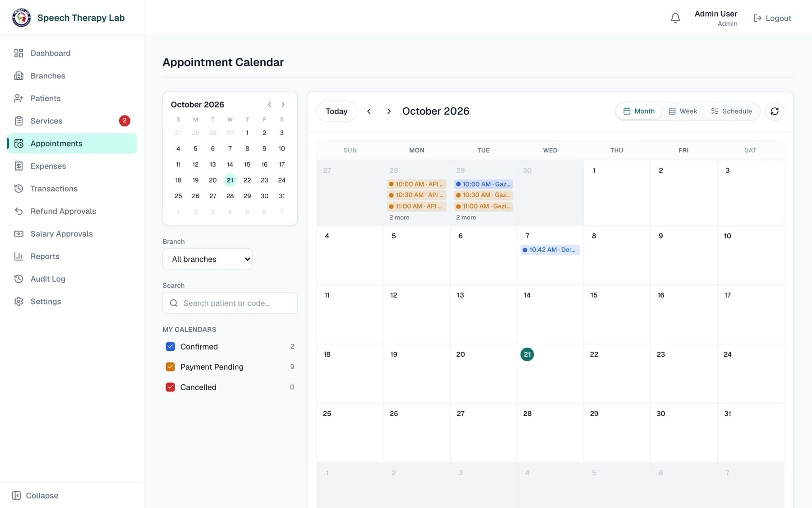
Task: Click the Today button
Action: coord(337,111)
